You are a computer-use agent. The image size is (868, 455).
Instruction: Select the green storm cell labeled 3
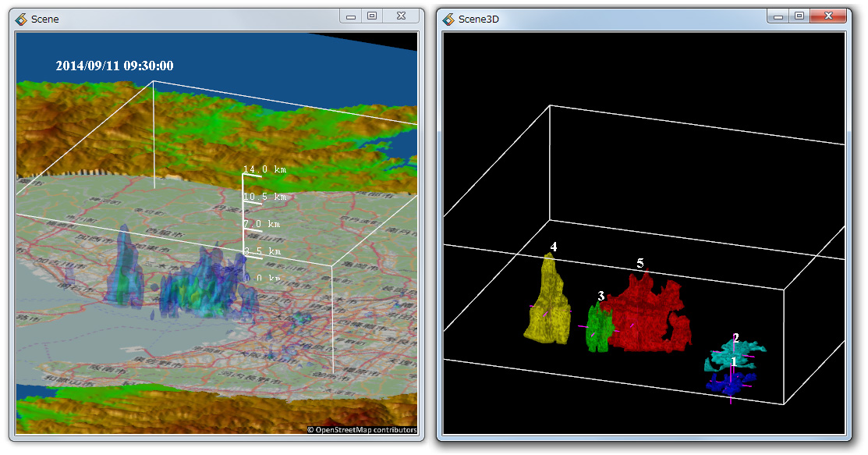click(x=597, y=329)
